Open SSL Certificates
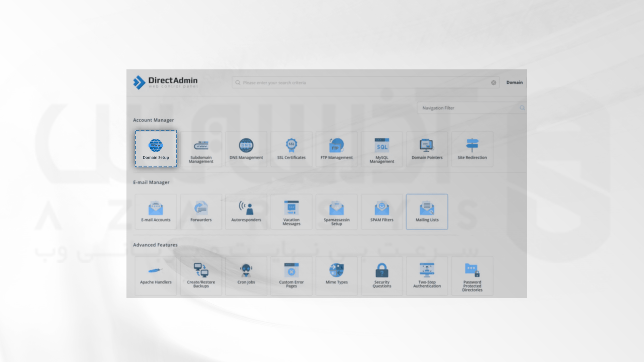644x362 pixels. [291, 149]
